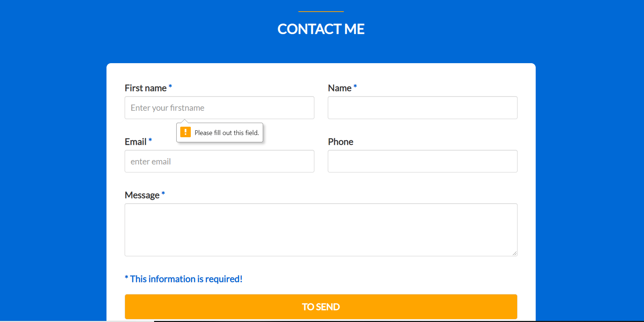Click the orange divider above CONTACT ME
The height and width of the screenshot is (322, 644).
click(x=321, y=11)
